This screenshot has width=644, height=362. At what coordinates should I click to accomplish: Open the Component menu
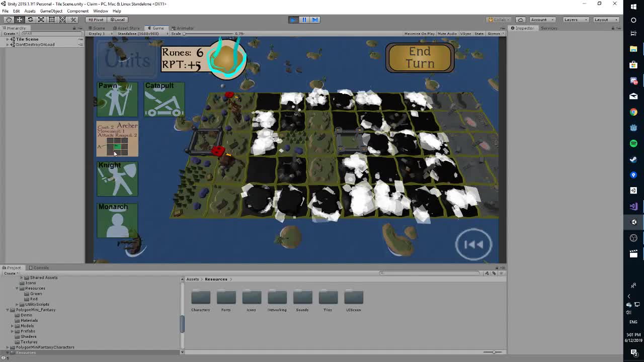click(77, 11)
